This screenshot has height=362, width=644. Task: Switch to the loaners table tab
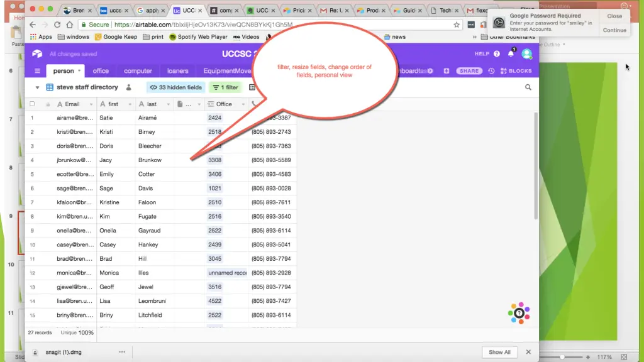point(177,71)
